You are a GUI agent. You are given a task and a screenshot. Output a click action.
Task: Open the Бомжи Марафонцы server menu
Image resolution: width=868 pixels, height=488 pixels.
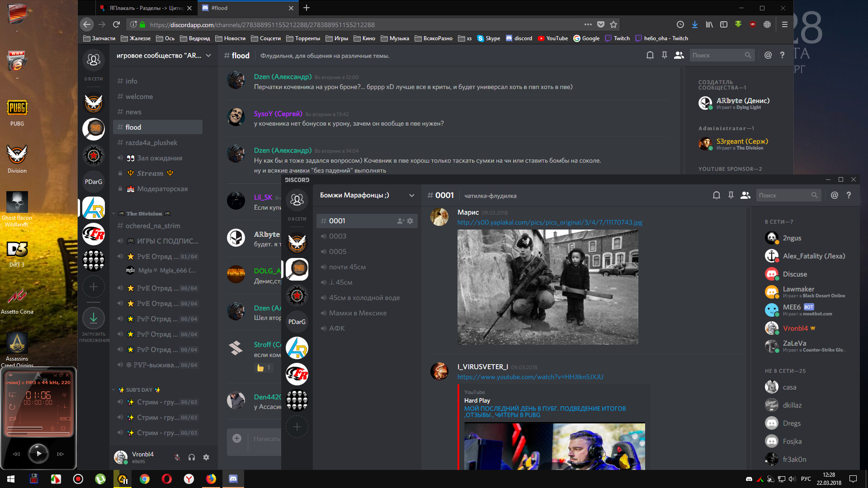click(x=367, y=195)
